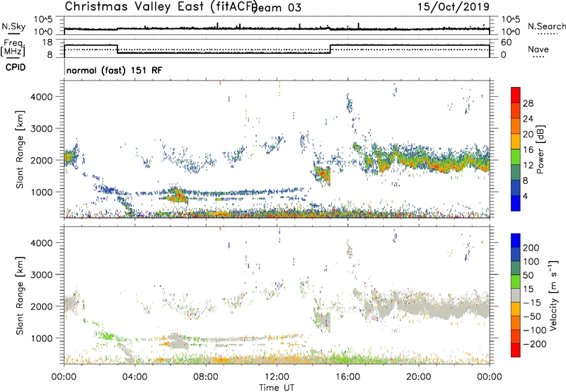
Task: Pick the teal segment of Velocity colorbar
Action: coord(516,268)
